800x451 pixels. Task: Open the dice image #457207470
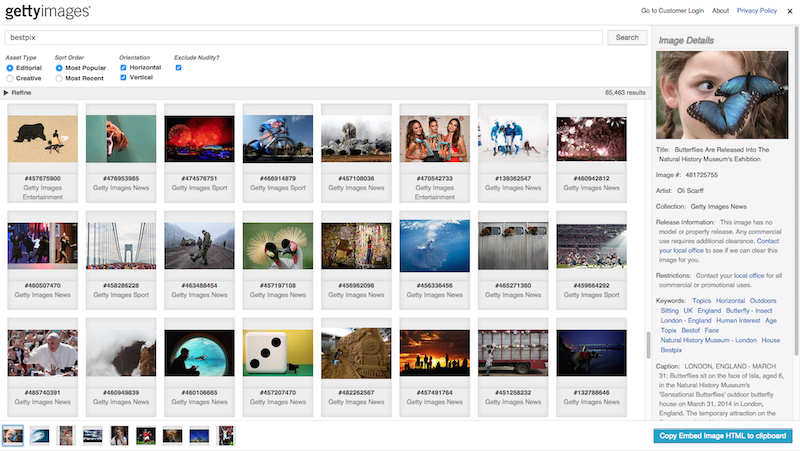coord(277,351)
